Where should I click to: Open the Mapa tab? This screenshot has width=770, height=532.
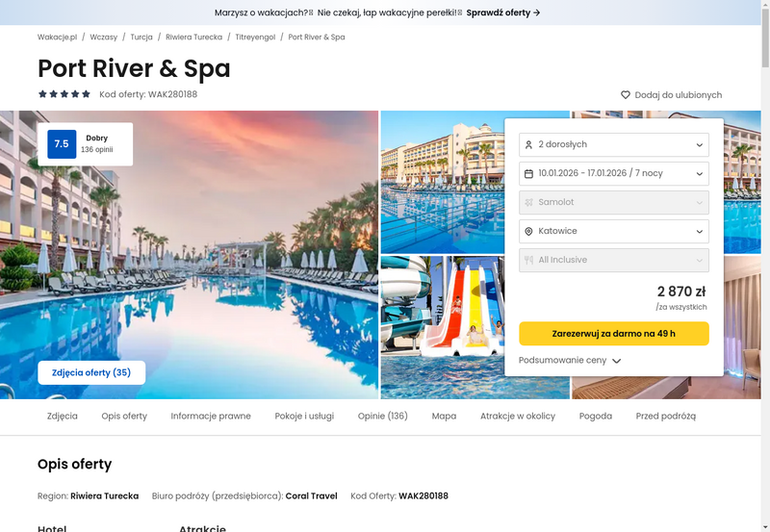click(444, 417)
